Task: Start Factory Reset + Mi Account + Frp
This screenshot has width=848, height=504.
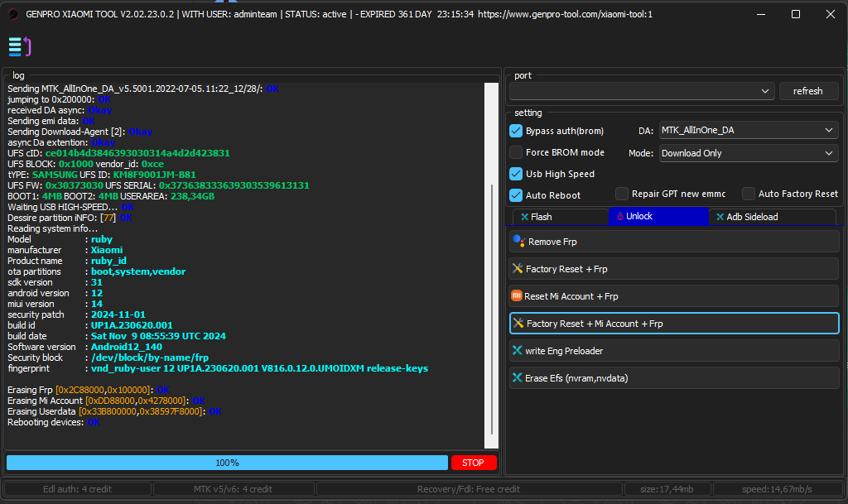Action: click(674, 323)
